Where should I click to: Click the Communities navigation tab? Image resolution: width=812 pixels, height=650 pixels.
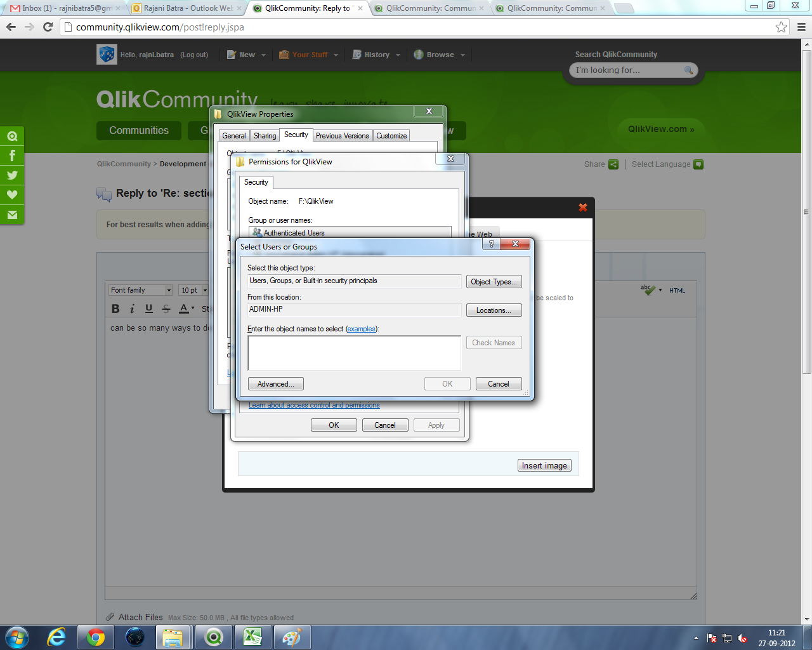(139, 131)
